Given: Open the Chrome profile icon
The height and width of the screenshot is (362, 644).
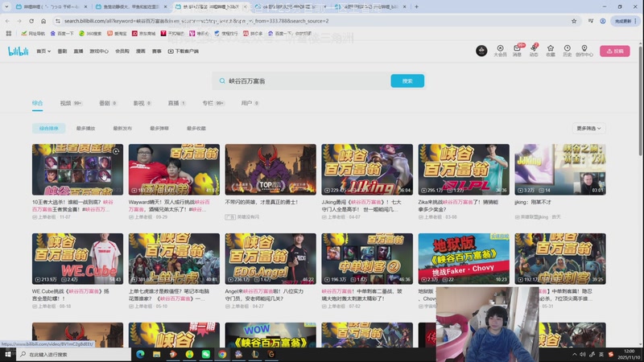Looking at the screenshot, I should tap(602, 21).
